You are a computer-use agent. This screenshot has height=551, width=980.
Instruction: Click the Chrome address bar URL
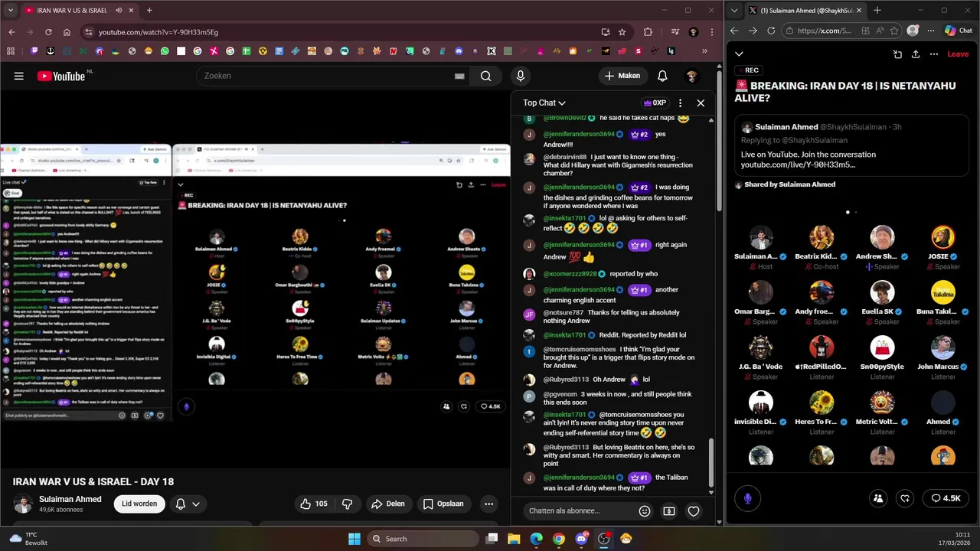(x=158, y=32)
